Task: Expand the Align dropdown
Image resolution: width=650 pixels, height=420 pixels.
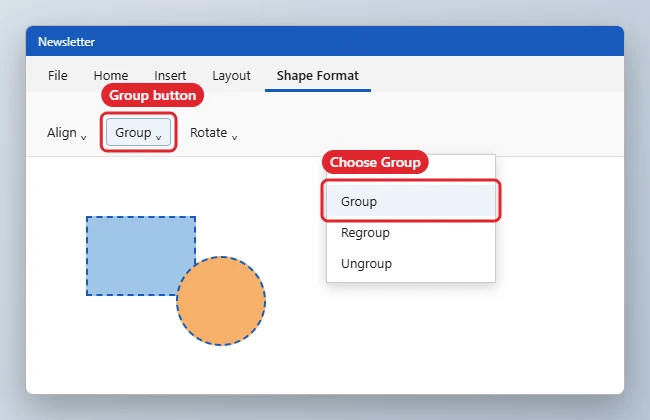Action: click(x=66, y=133)
